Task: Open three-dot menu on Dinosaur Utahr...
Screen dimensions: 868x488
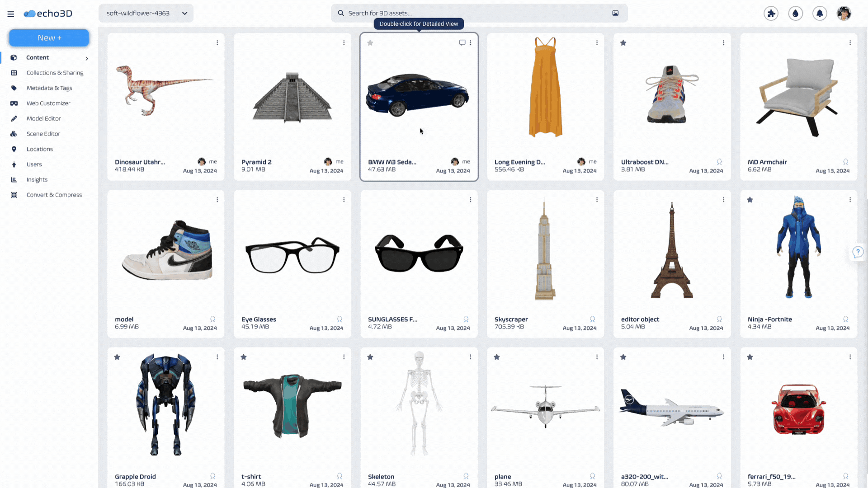Action: click(x=217, y=42)
